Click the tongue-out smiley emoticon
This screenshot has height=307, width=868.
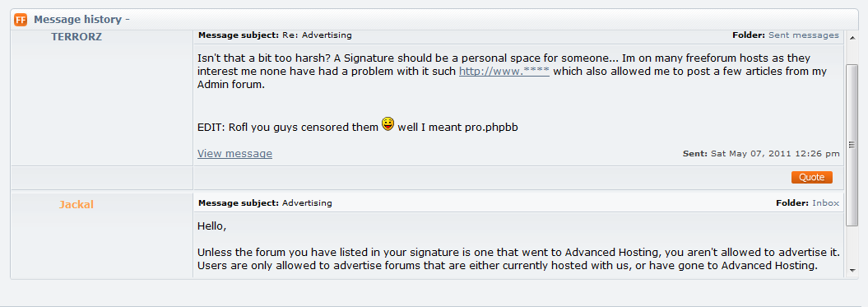click(x=388, y=124)
